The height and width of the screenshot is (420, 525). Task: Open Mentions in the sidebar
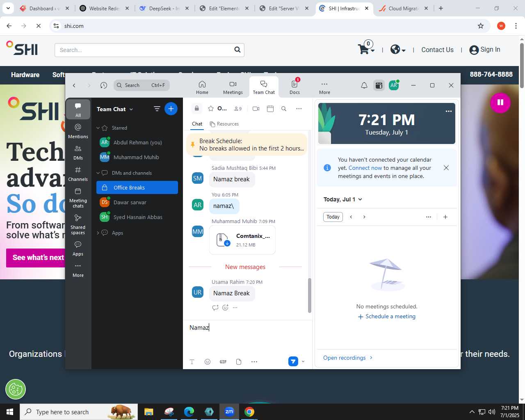tap(78, 131)
